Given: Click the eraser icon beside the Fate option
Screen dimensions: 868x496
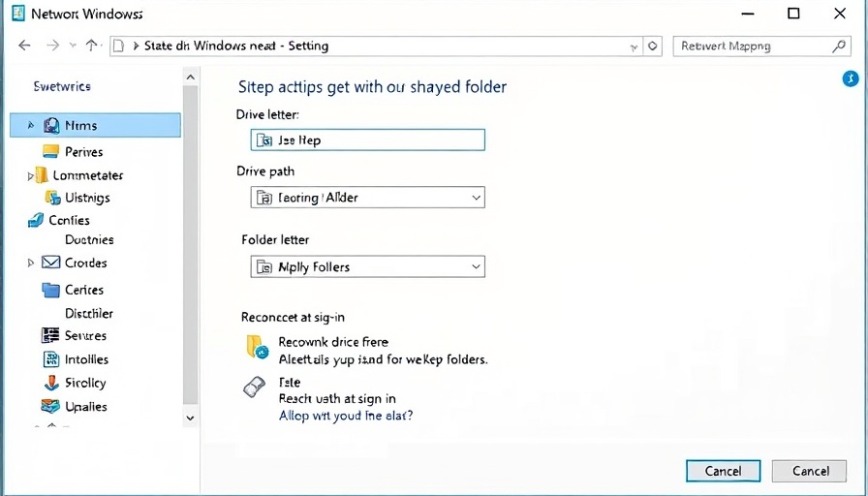Looking at the screenshot, I should pyautogui.click(x=254, y=387).
